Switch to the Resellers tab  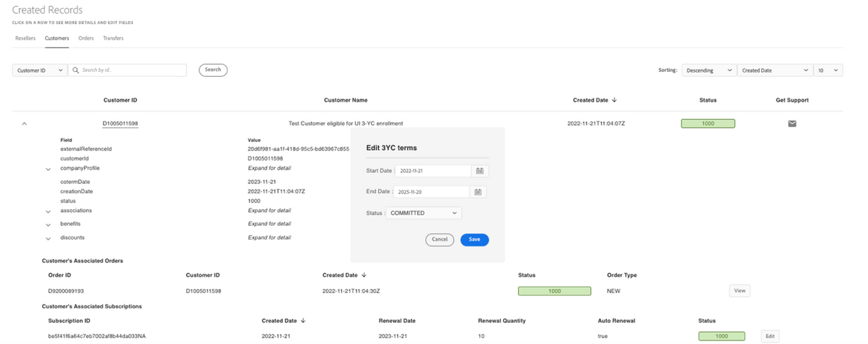click(x=25, y=38)
